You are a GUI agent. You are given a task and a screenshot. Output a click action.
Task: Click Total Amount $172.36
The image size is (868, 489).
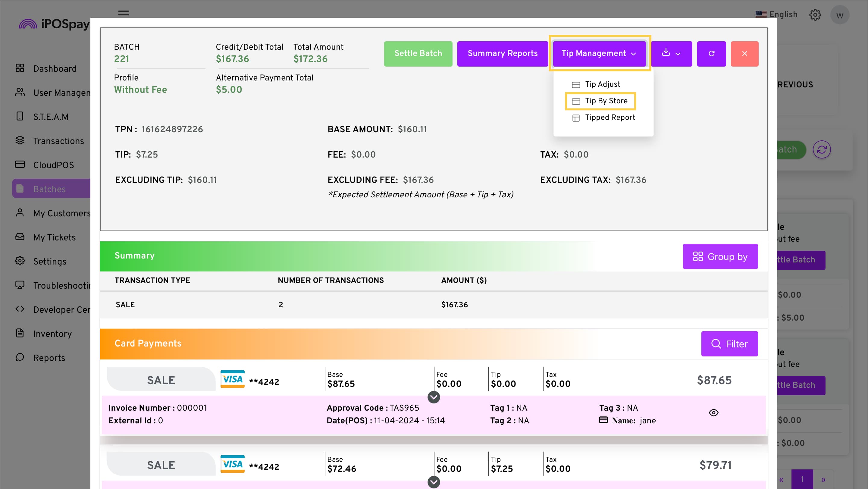coord(310,59)
